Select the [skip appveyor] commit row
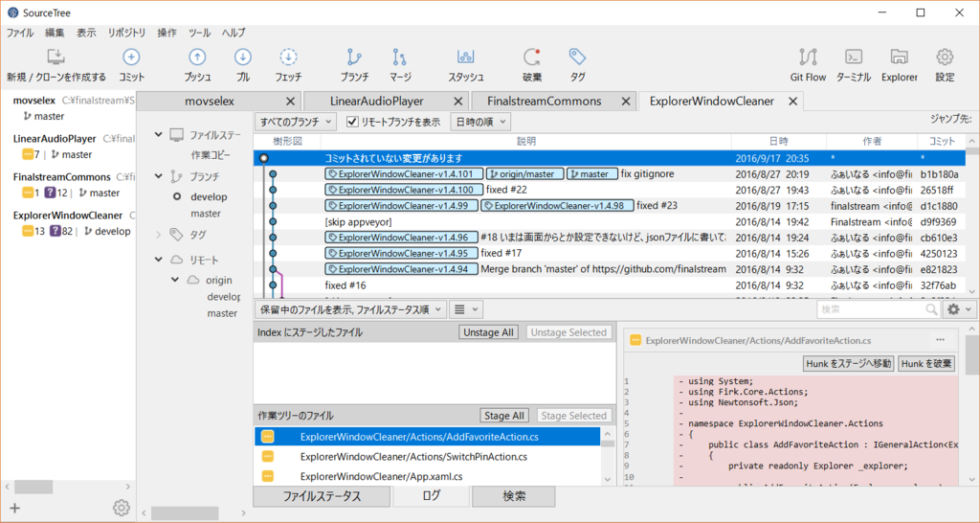 pyautogui.click(x=610, y=221)
